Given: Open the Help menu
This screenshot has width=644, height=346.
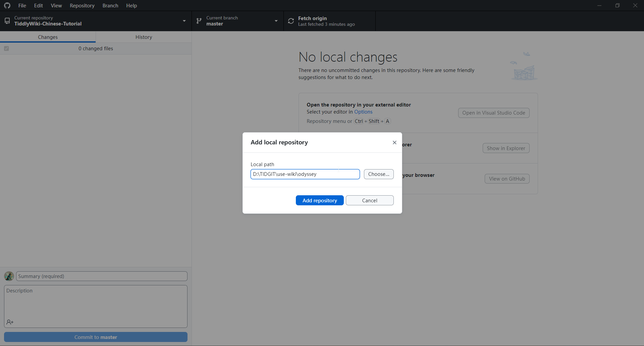Looking at the screenshot, I should (x=131, y=5).
